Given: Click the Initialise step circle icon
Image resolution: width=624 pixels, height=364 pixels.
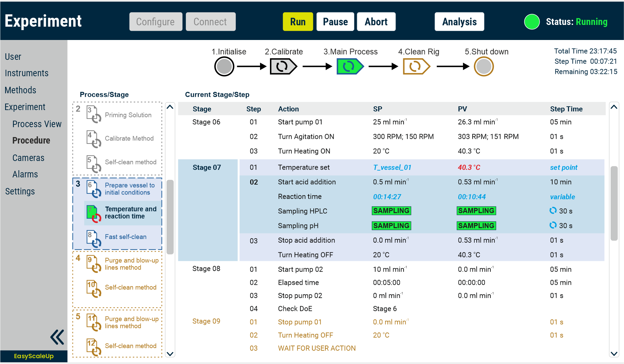Looking at the screenshot, I should tap(224, 66).
